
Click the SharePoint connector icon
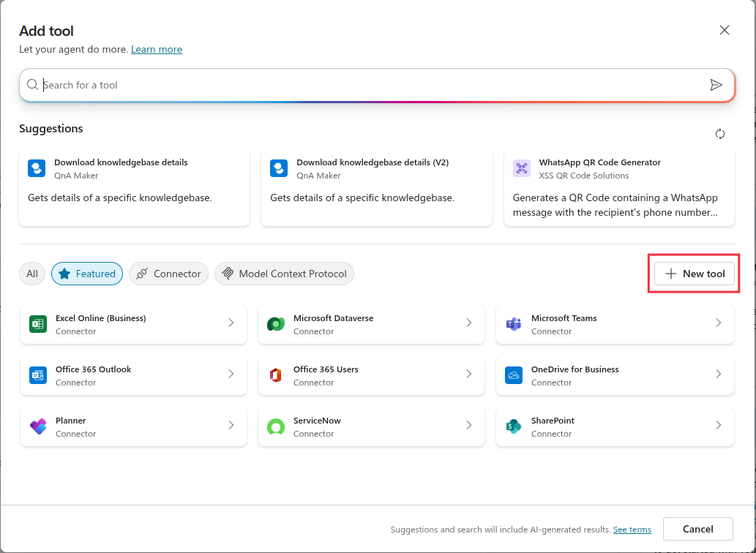[514, 426]
